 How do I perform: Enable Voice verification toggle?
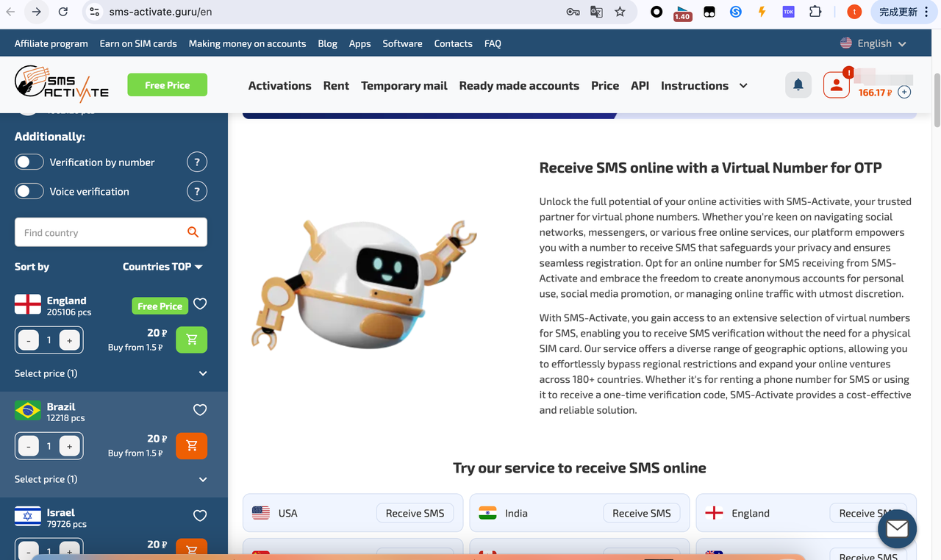pos(29,192)
